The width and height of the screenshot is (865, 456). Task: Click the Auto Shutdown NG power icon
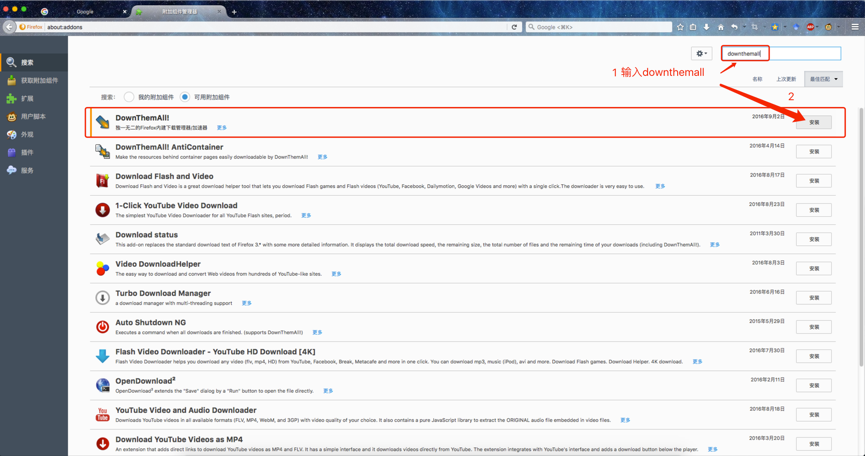click(x=102, y=326)
